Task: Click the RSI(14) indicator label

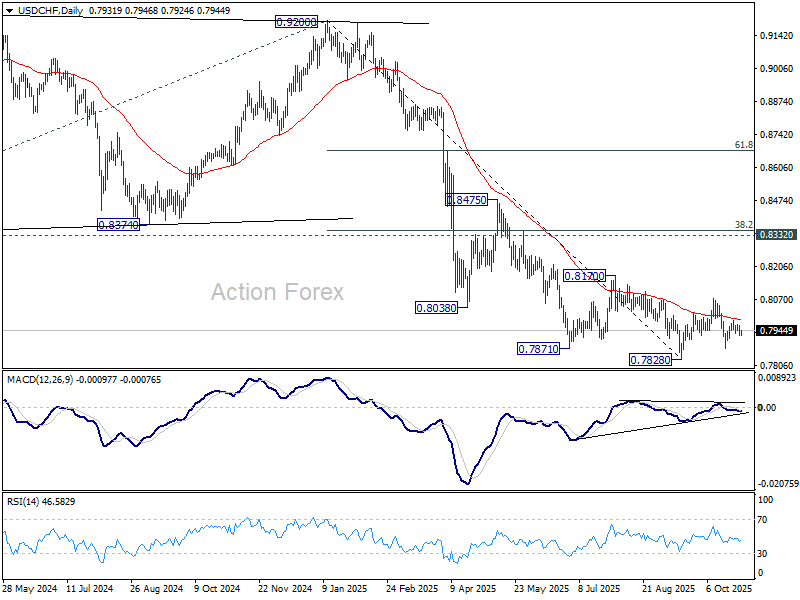Action: pyautogui.click(x=23, y=502)
